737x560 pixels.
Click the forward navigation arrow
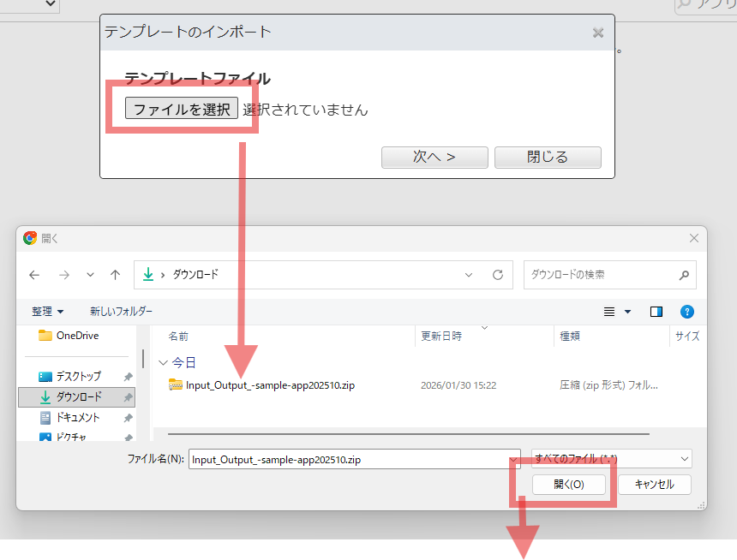click(x=63, y=275)
